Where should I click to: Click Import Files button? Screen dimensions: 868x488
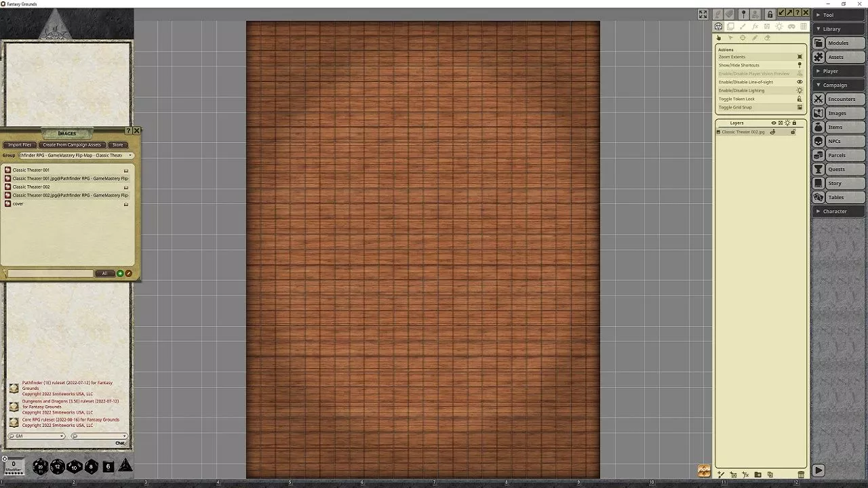tap(20, 144)
